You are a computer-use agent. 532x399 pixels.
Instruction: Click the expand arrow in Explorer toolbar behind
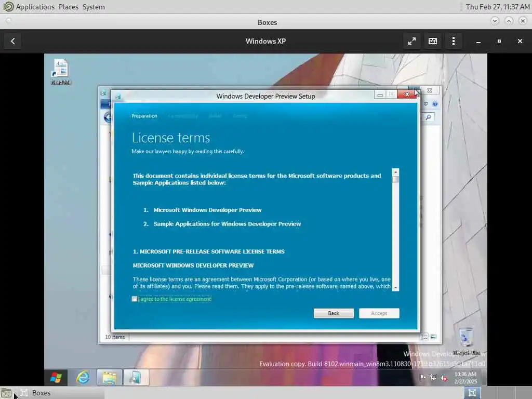pos(426,104)
